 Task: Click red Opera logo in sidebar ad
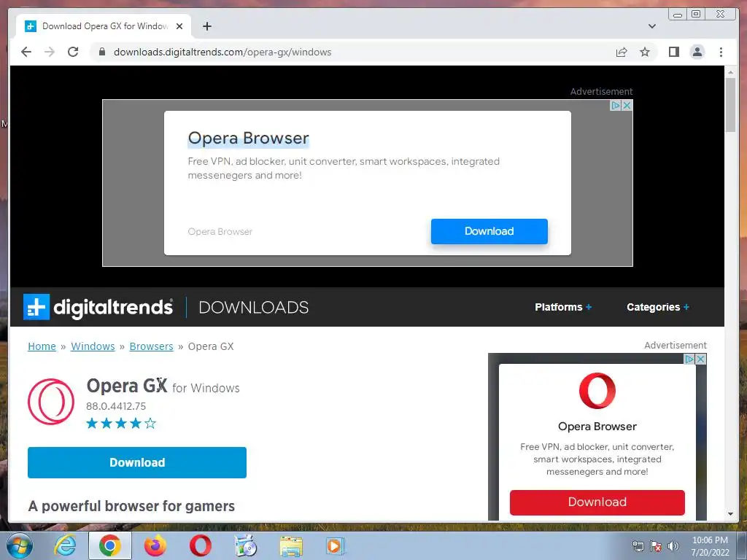click(597, 391)
